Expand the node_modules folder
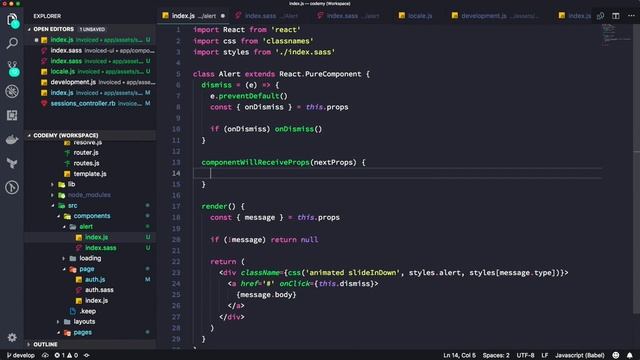The image size is (640, 360). [x=90, y=195]
